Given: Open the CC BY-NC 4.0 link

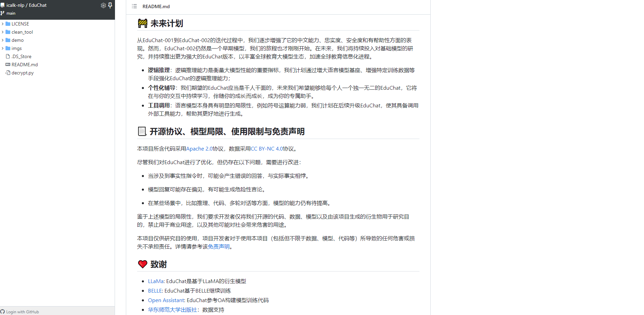Looking at the screenshot, I should tap(266, 148).
